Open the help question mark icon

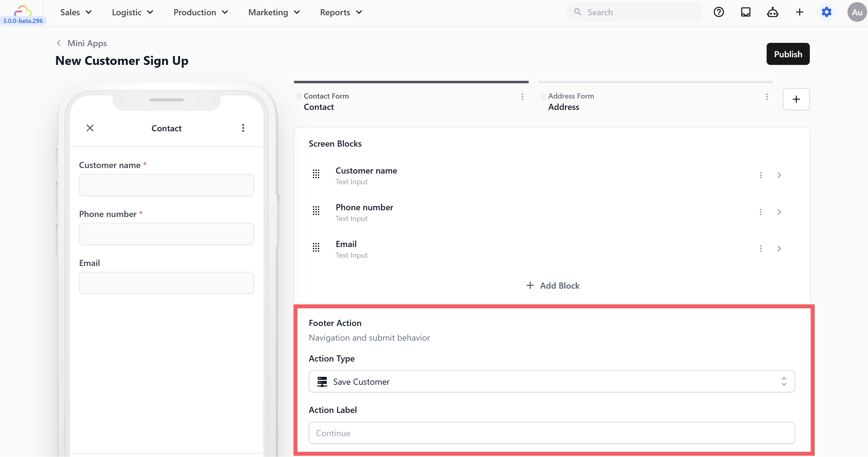coord(719,12)
